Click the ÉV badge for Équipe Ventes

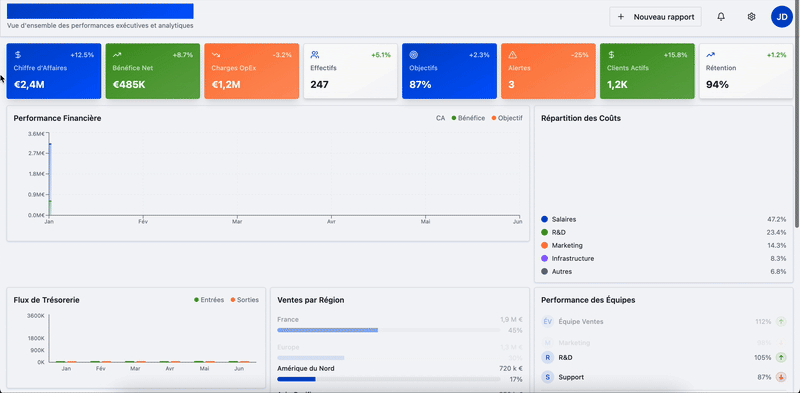coord(547,322)
